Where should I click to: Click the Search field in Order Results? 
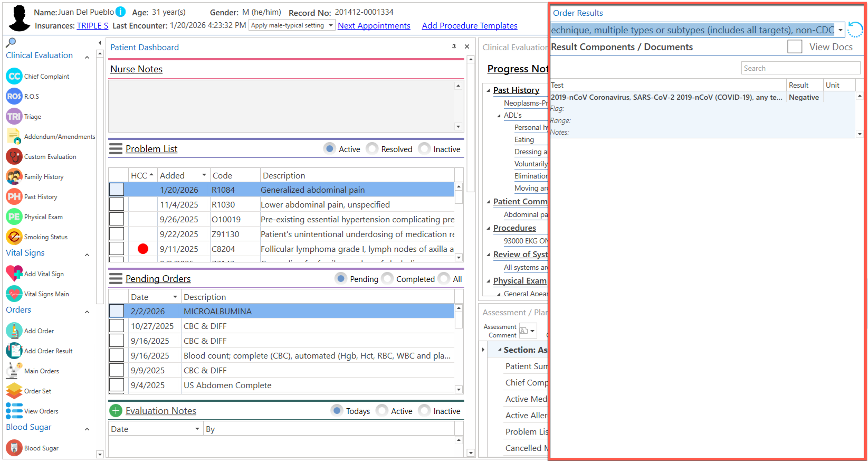800,68
